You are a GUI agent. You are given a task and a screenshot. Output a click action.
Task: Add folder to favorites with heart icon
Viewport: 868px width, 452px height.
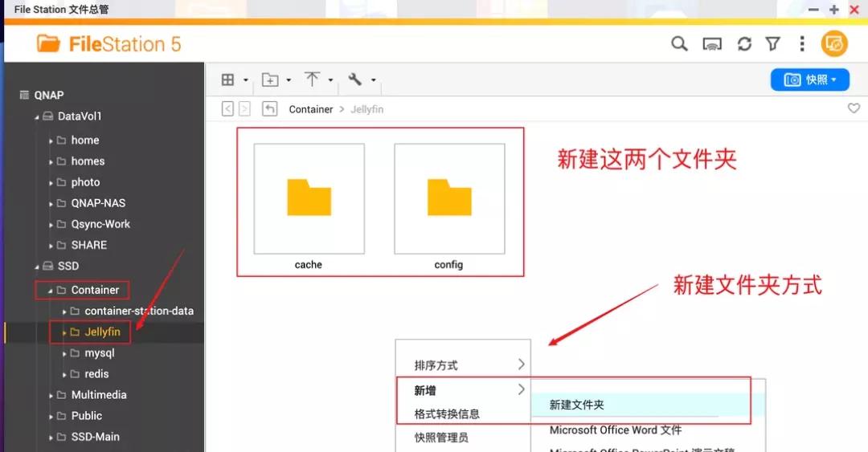[x=854, y=108]
